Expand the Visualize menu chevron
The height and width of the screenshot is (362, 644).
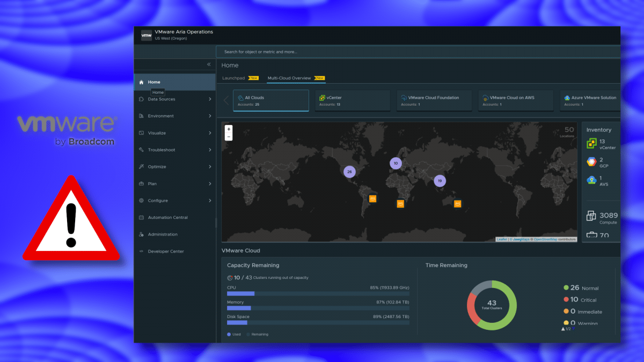[x=210, y=133]
